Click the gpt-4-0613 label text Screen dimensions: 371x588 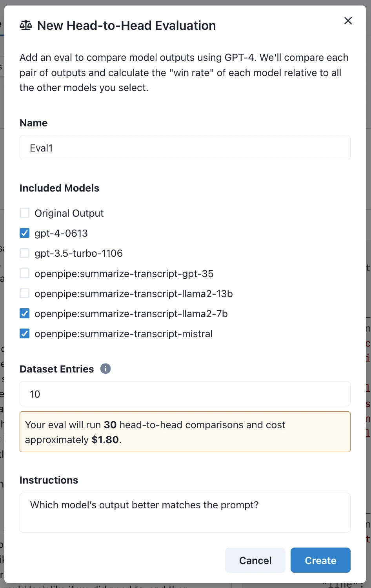(61, 233)
